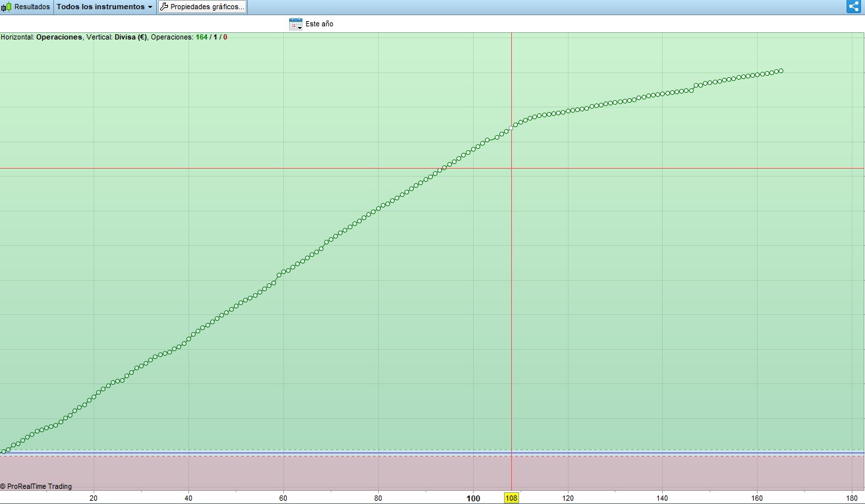Click the x-axis label 60
Image resolution: width=865 pixels, height=504 pixels.
click(x=283, y=498)
